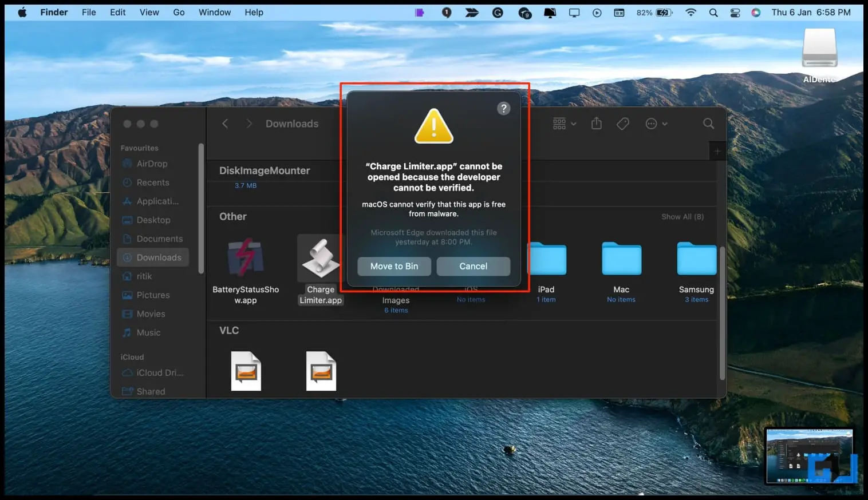This screenshot has width=868, height=500.
Task: Open Desktop in sidebar
Action: [152, 220]
